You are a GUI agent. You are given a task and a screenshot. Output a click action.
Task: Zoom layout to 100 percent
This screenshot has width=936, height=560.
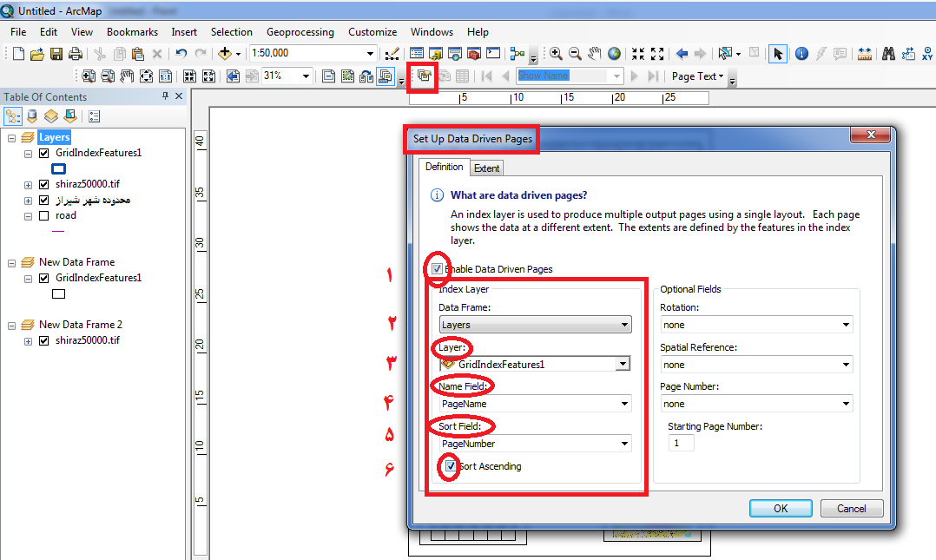165,76
